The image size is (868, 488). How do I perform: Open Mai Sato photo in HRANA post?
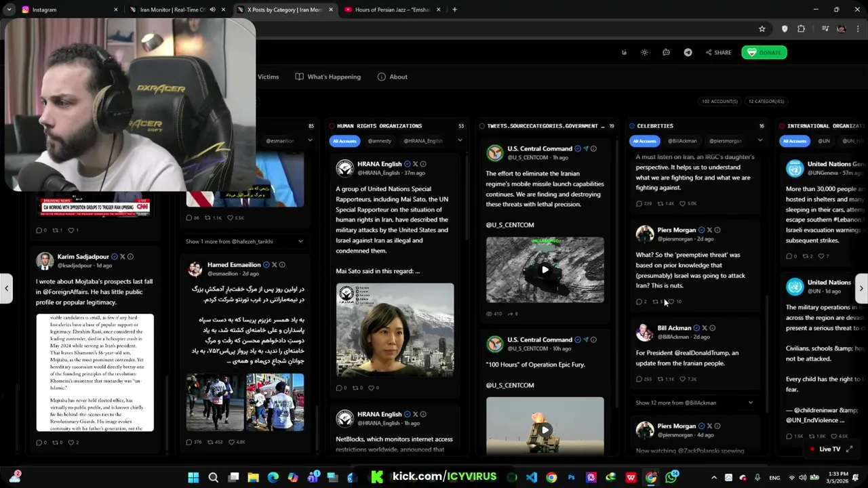click(395, 330)
